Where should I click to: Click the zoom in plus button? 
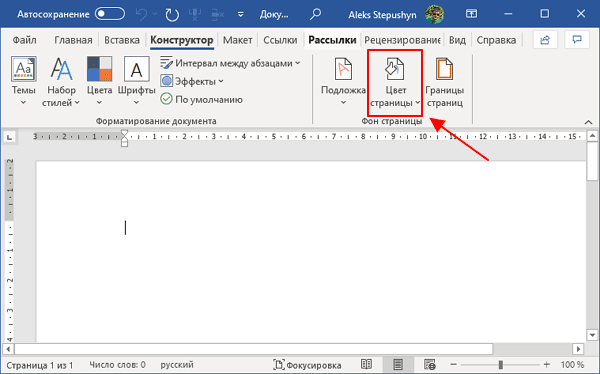(547, 365)
